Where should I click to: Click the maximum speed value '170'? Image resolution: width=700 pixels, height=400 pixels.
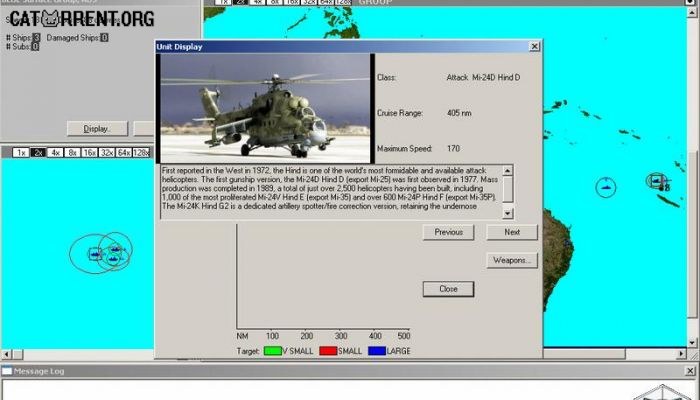(x=453, y=149)
